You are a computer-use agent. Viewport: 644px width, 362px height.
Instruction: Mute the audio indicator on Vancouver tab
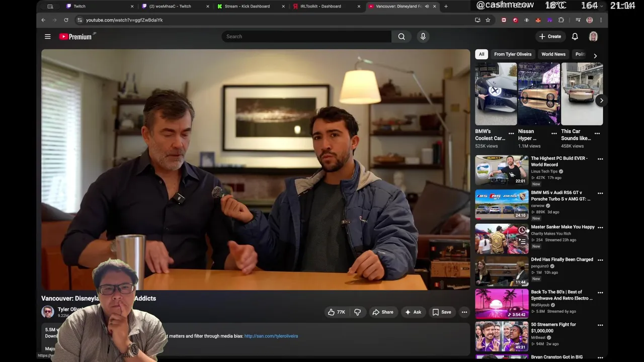(427, 7)
